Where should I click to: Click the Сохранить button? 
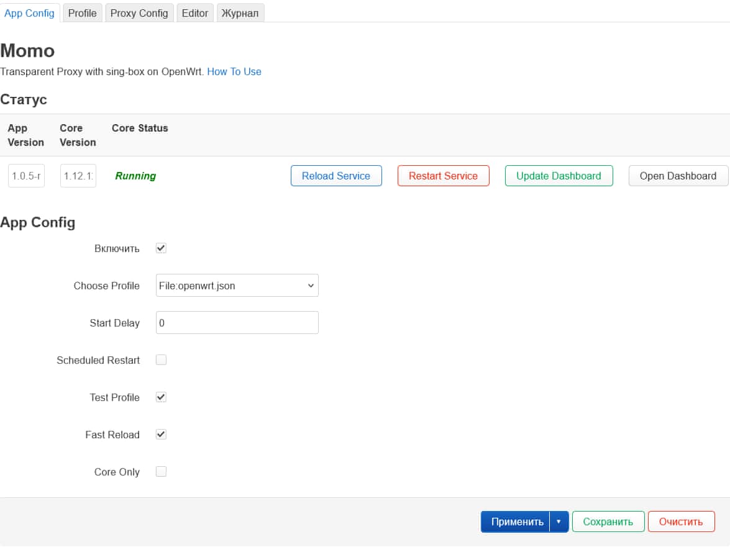pyautogui.click(x=608, y=522)
